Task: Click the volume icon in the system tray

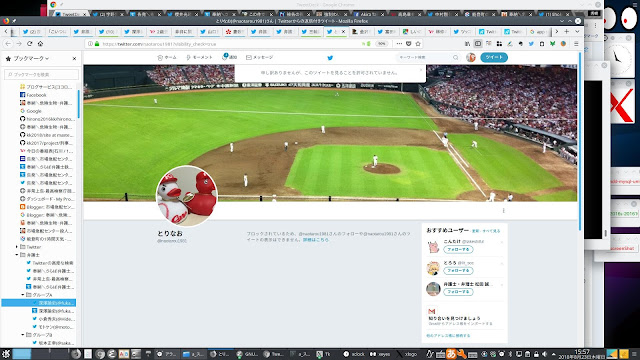Action: point(544,354)
